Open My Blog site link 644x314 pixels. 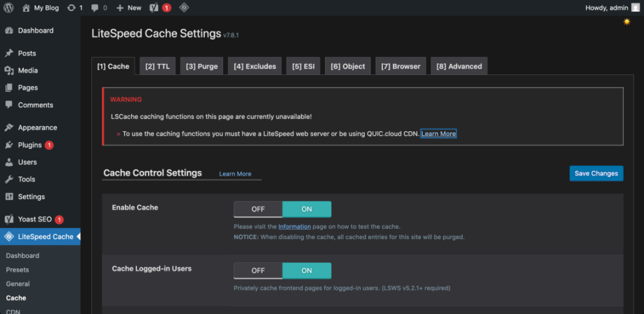(46, 8)
